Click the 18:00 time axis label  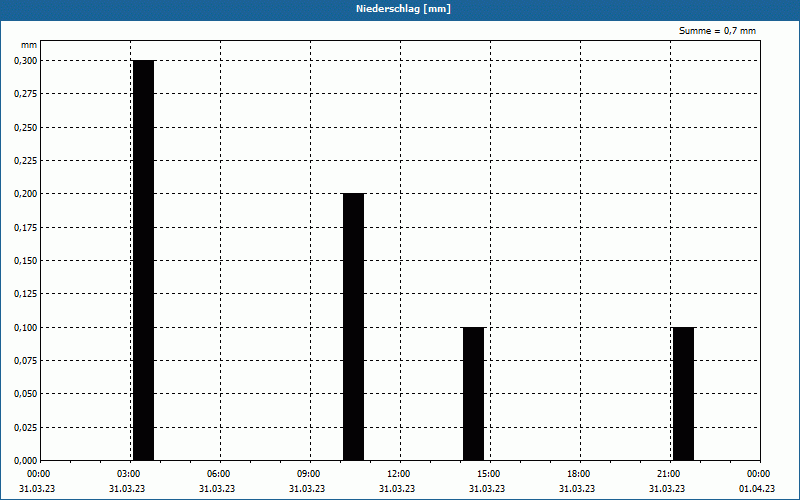tap(579, 474)
